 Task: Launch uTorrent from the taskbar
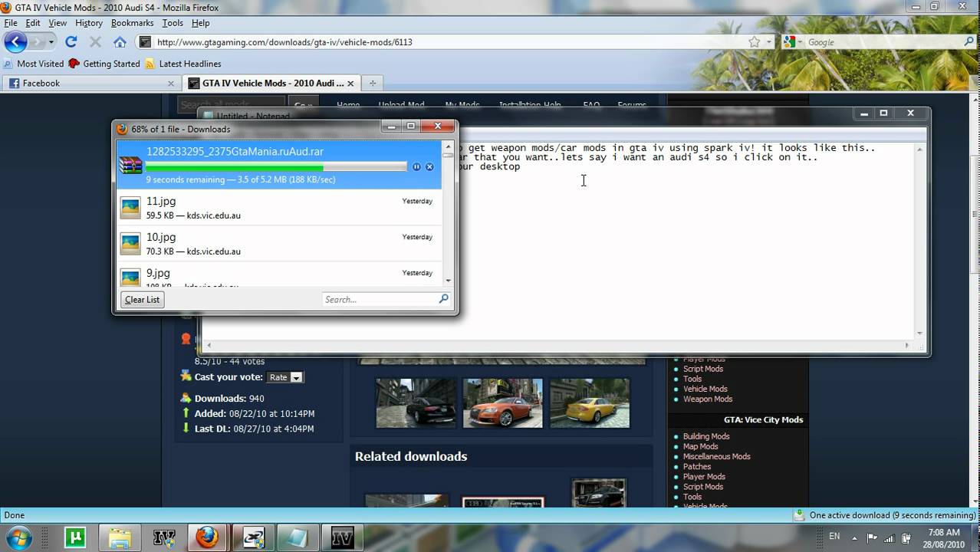coord(75,537)
